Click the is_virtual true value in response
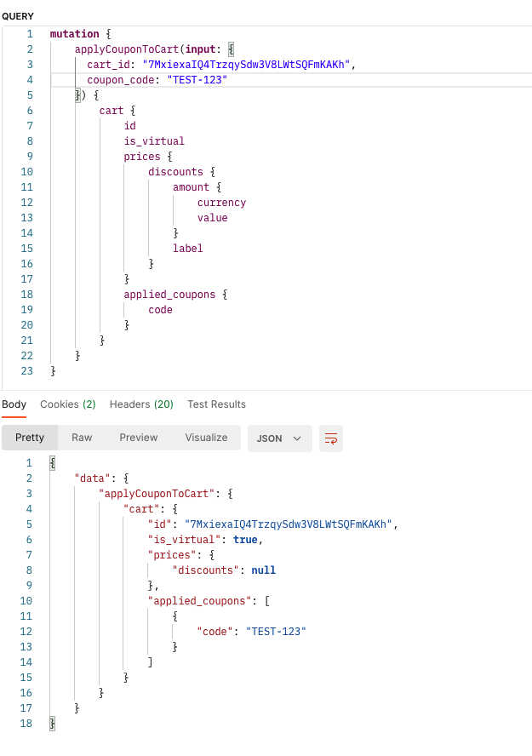Screen dimensions: 532x756 pyautogui.click(x=247, y=539)
